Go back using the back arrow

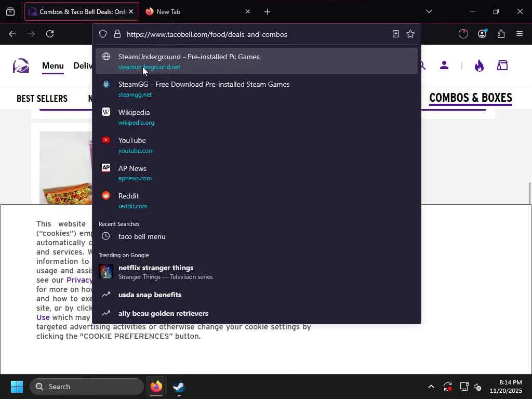point(12,34)
